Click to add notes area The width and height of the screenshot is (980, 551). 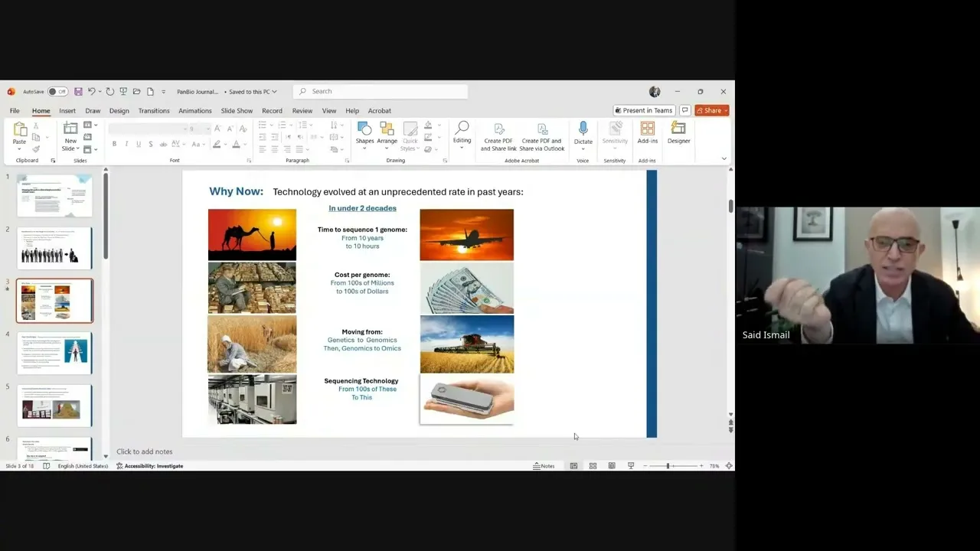click(145, 452)
